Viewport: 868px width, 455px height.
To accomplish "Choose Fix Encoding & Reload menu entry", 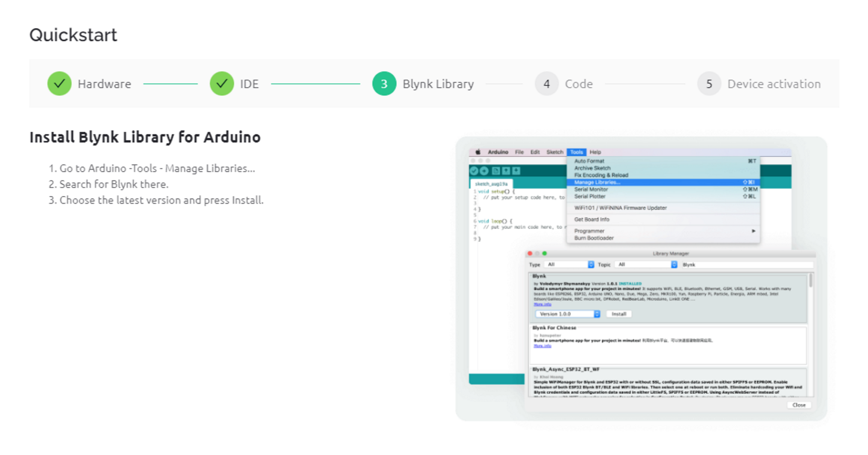I will click(663, 175).
